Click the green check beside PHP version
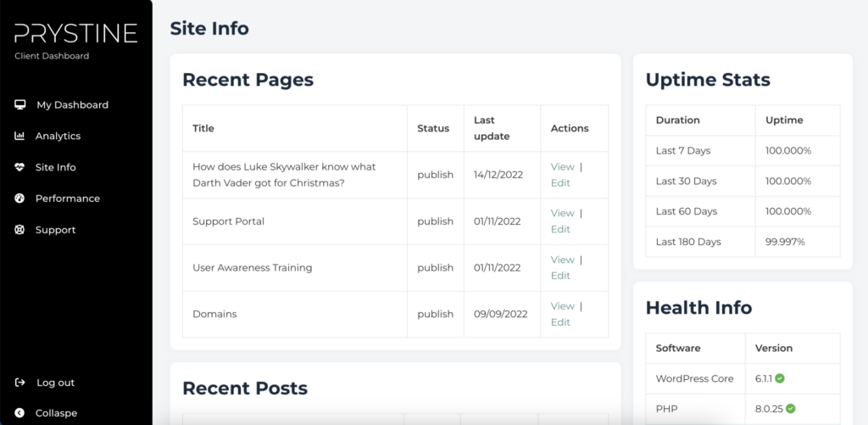Screen dimensions: 868x425 [791, 409]
